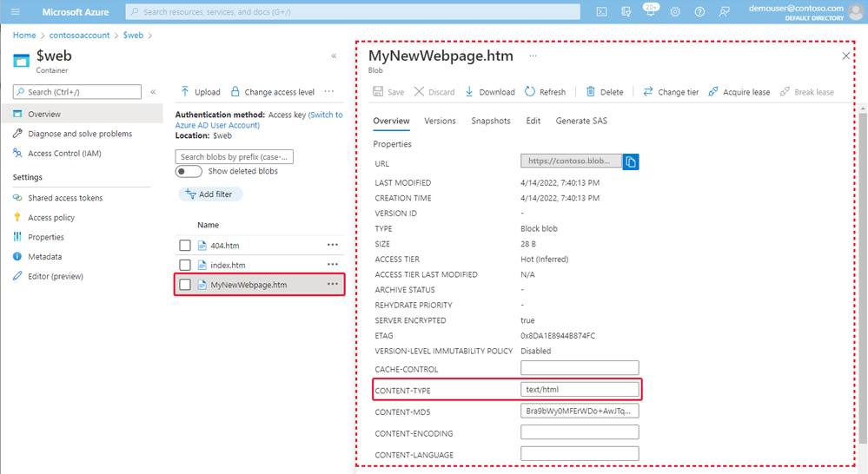The image size is (868, 474).
Task: Select the 404.htm checkbox
Action: (x=185, y=245)
